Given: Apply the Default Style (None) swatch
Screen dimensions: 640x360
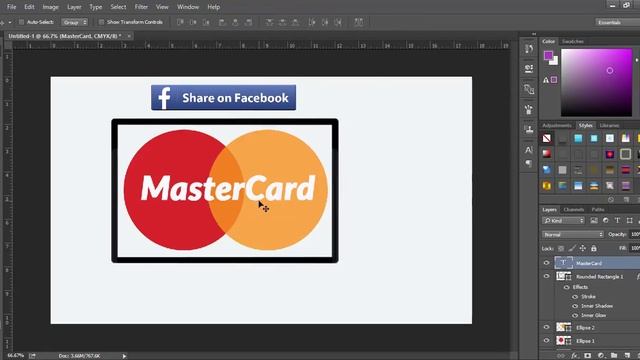Looking at the screenshot, I should point(547,138).
